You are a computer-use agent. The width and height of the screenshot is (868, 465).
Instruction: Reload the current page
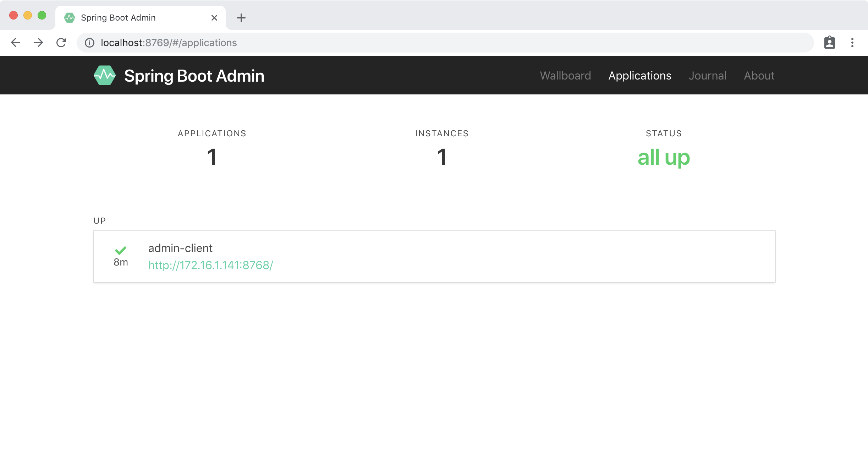point(61,43)
